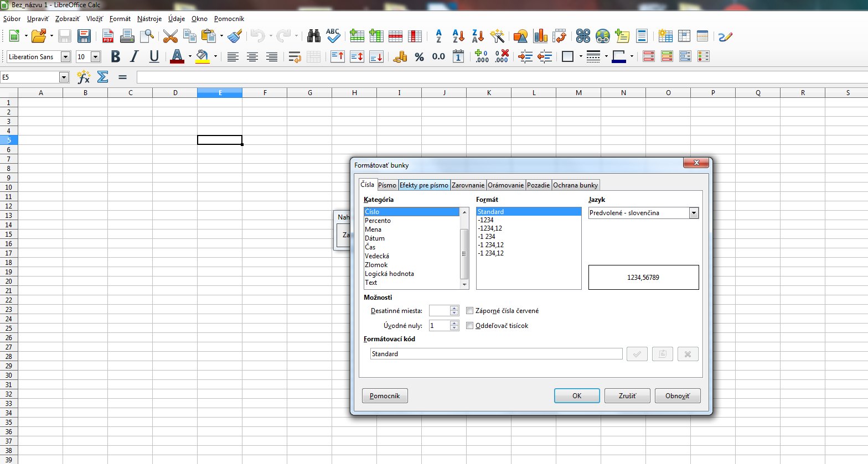Click the Formátovací kód input field
868x464 pixels.
496,354
